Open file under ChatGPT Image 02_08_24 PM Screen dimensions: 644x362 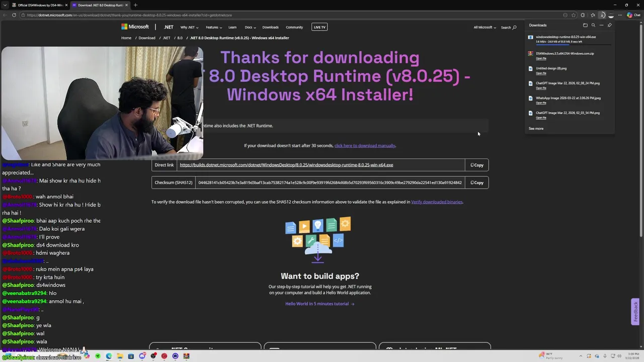(541, 88)
